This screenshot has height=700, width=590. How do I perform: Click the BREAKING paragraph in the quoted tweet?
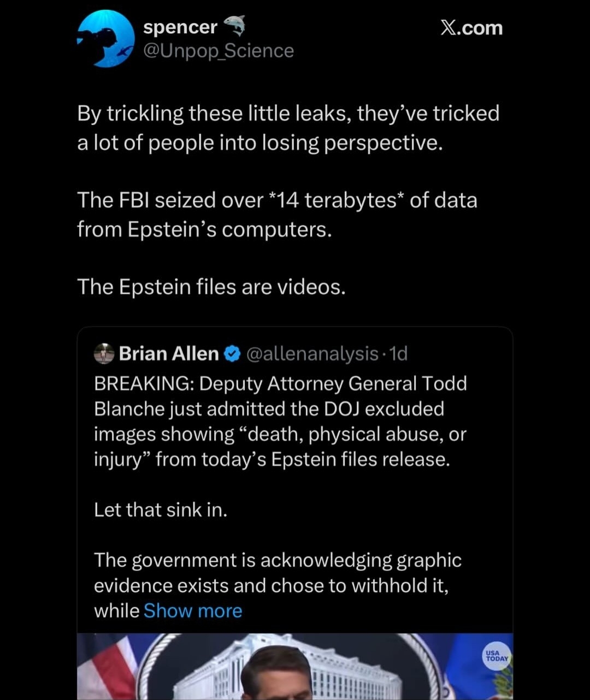click(x=280, y=421)
